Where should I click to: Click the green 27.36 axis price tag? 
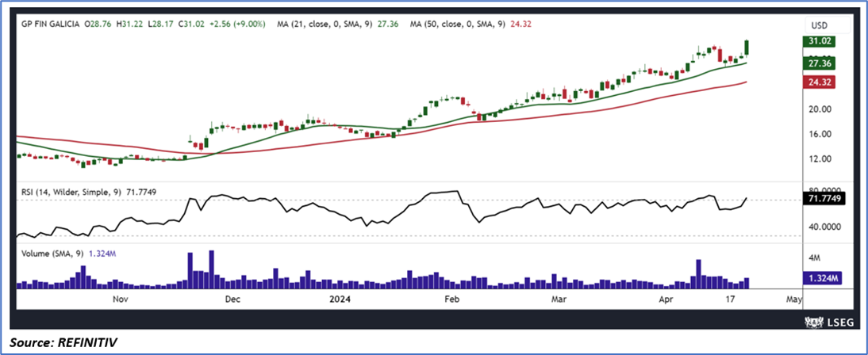tap(820, 64)
